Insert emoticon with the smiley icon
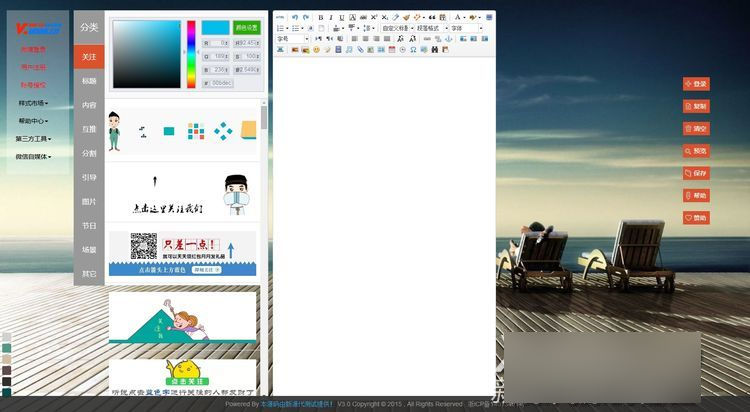750x412 pixels. pos(316,50)
